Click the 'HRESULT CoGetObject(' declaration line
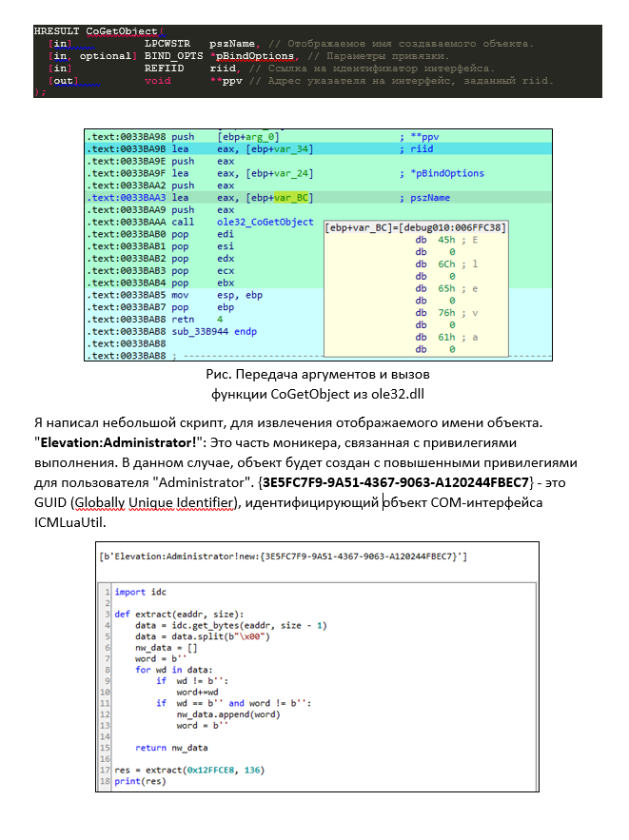 100,31
